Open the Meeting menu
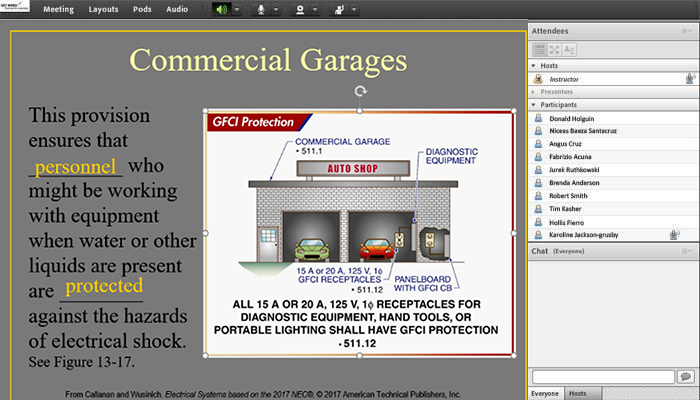700x400 pixels. 58,9
